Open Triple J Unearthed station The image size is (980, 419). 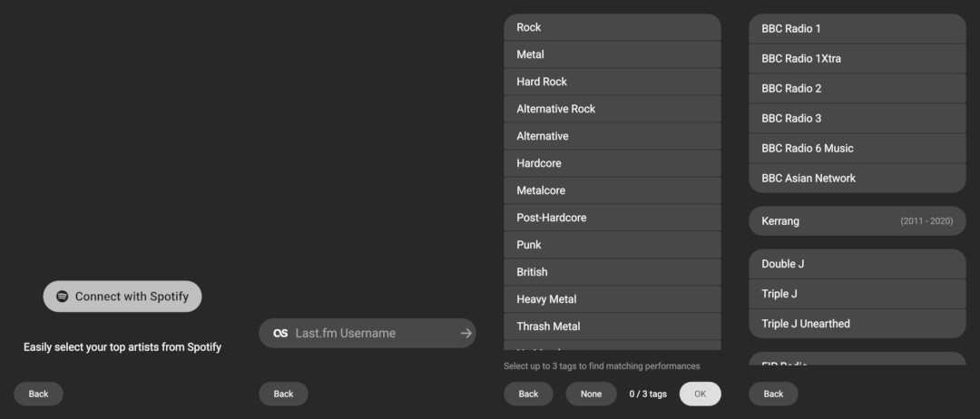857,324
